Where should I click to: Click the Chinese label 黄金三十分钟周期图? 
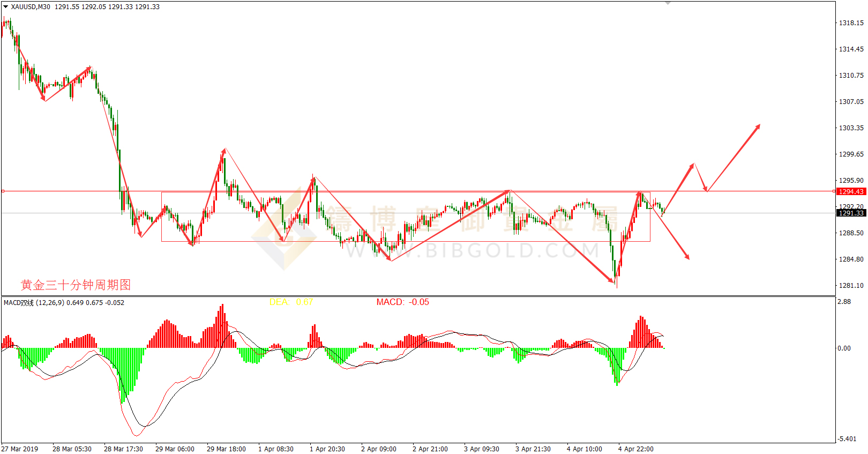click(76, 285)
